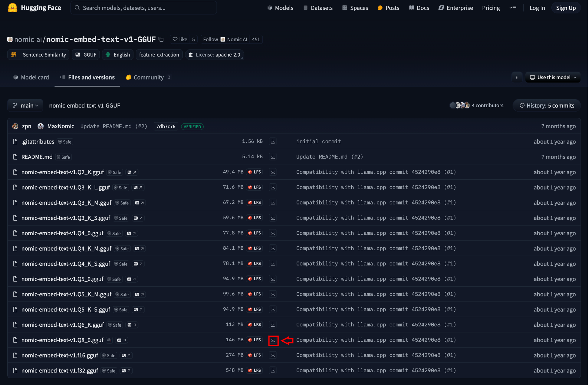The width and height of the screenshot is (588, 385).
Task: Click download icon for README.md
Action: coord(273,157)
